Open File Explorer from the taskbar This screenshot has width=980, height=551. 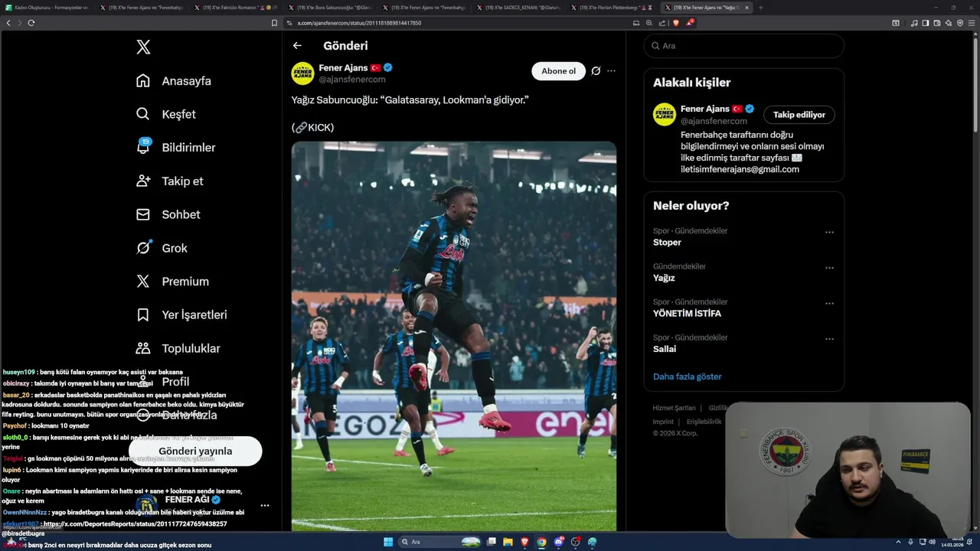[508, 542]
